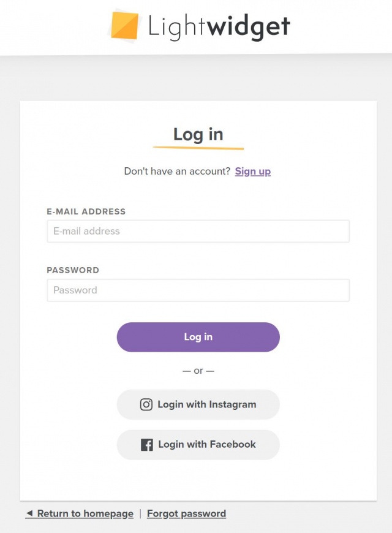Open the Sign up link

(252, 172)
